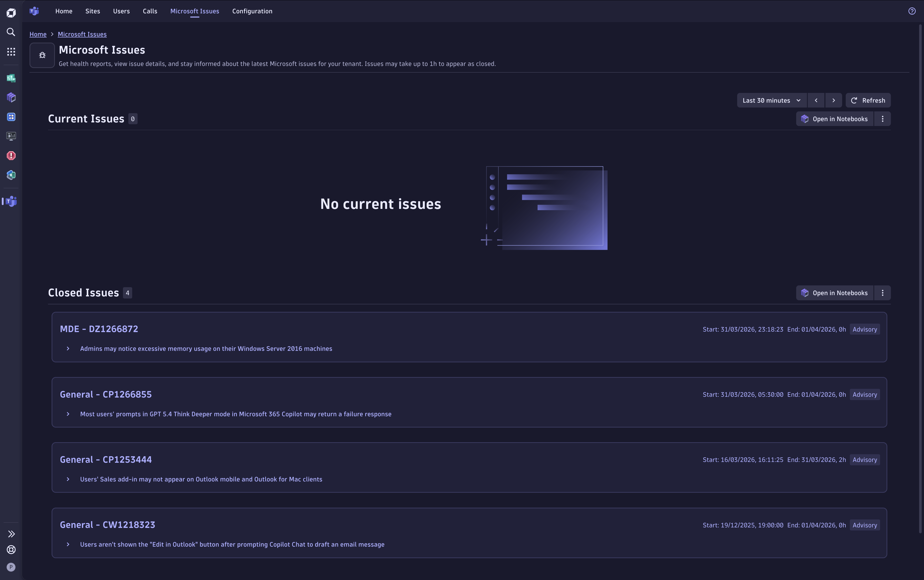This screenshot has height=580, width=924.
Task: Expand details of issue General CW1218323
Action: [68, 544]
